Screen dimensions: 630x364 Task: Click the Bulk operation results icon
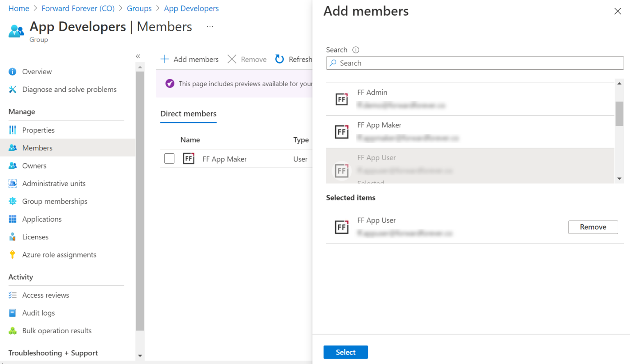pyautogui.click(x=13, y=331)
